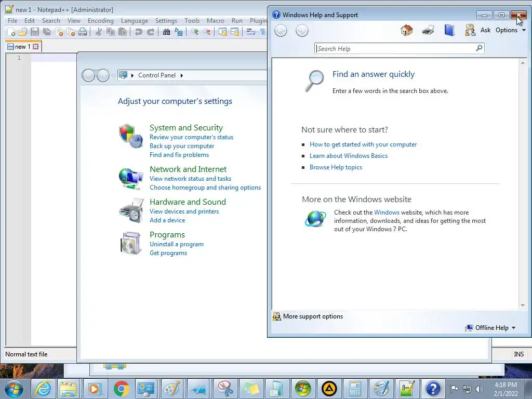The image size is (532, 399).
Task: Expand Control Panel breadcrumb arrow after name
Action: click(x=181, y=75)
